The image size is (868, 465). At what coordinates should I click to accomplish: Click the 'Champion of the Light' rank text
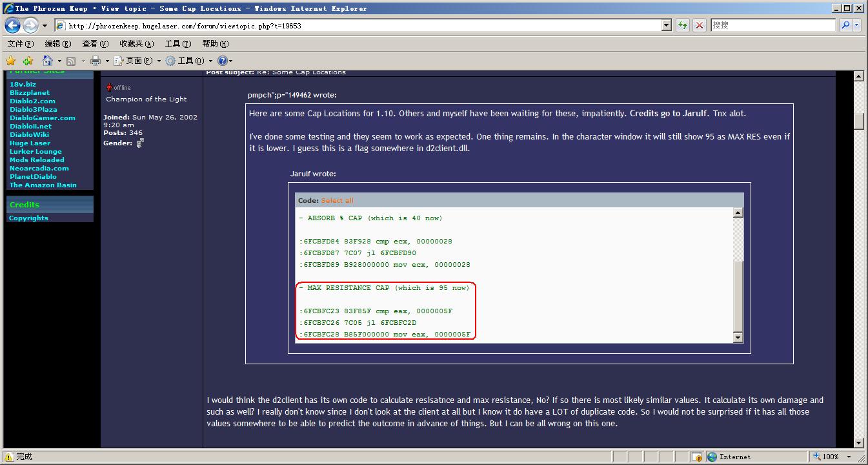(146, 99)
